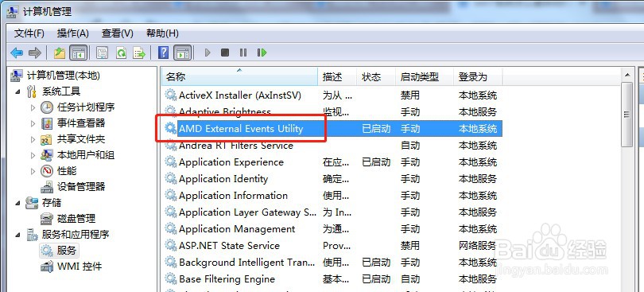This screenshot has height=292, width=644.
Task: Click gear icon of Base Filtering Engine
Action: [170, 278]
